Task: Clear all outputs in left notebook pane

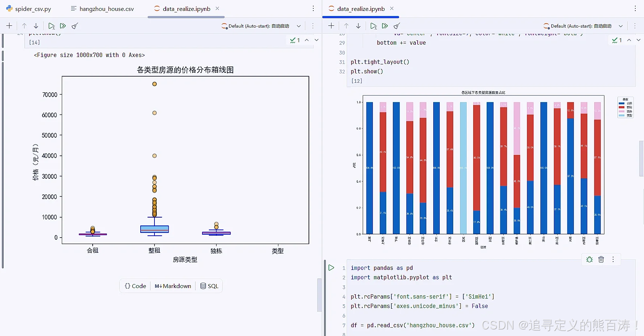Action: coord(75,26)
